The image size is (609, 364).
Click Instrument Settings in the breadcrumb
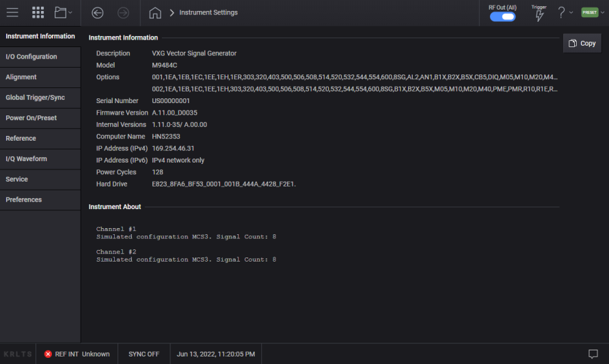click(208, 12)
